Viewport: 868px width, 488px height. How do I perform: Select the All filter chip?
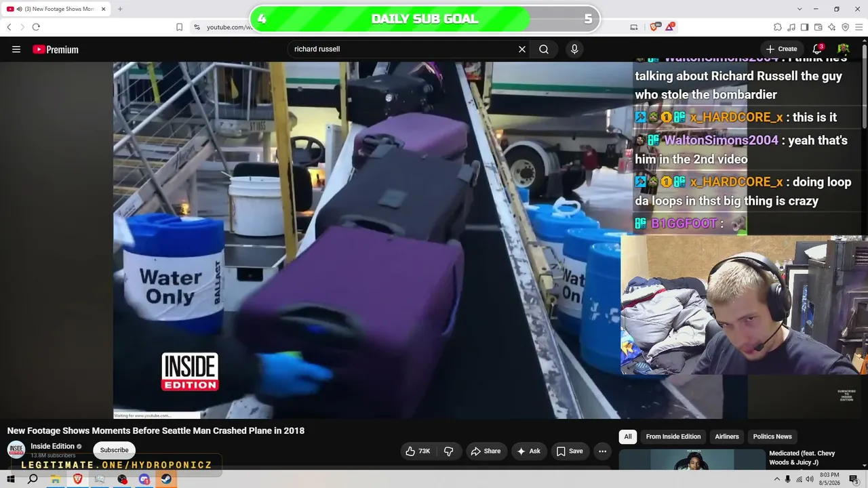point(628,436)
